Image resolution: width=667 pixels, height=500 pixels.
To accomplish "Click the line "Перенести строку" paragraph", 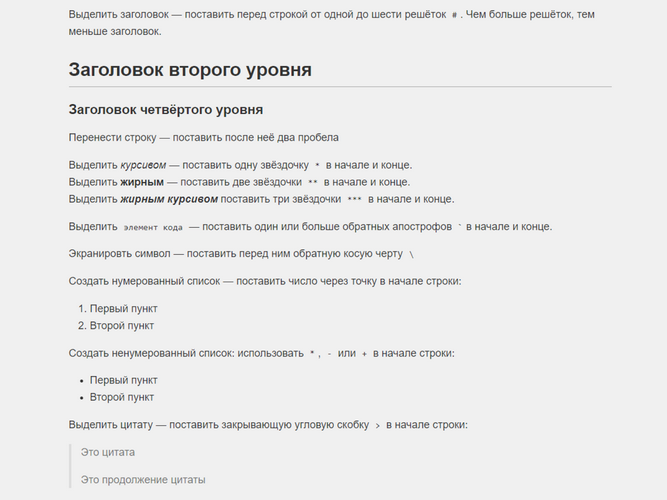I will [203, 137].
